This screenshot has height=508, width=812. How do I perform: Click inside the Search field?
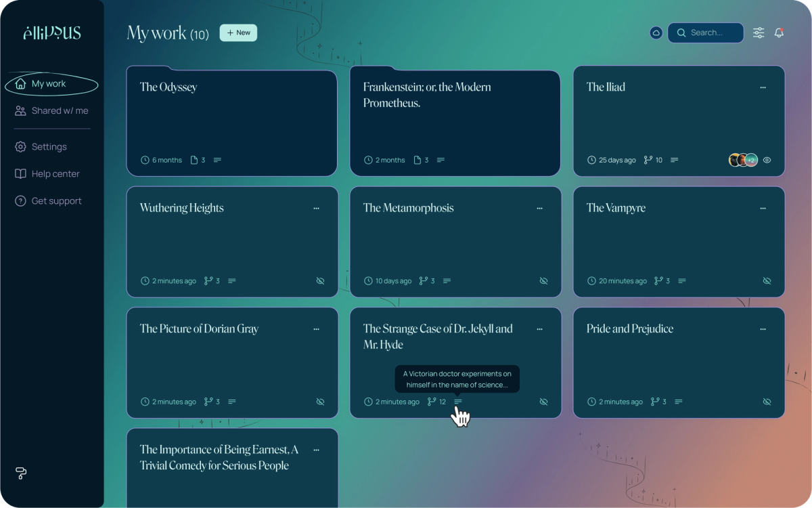pyautogui.click(x=706, y=33)
